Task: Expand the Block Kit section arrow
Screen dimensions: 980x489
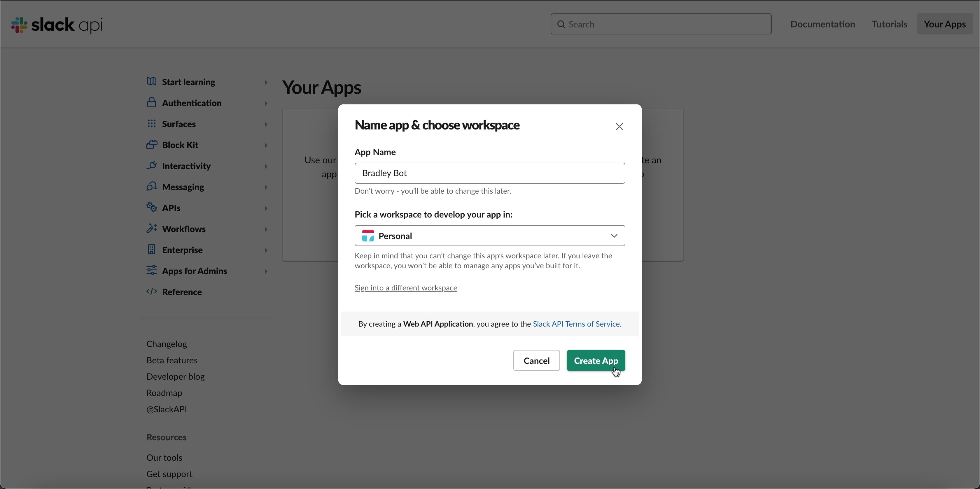Action: (266, 145)
